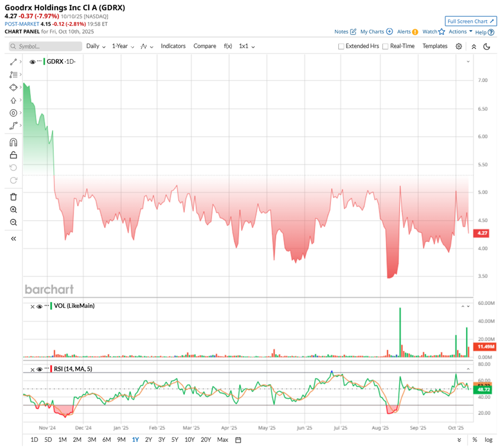Open the Compare menu
504x448 pixels.
pyautogui.click(x=205, y=46)
